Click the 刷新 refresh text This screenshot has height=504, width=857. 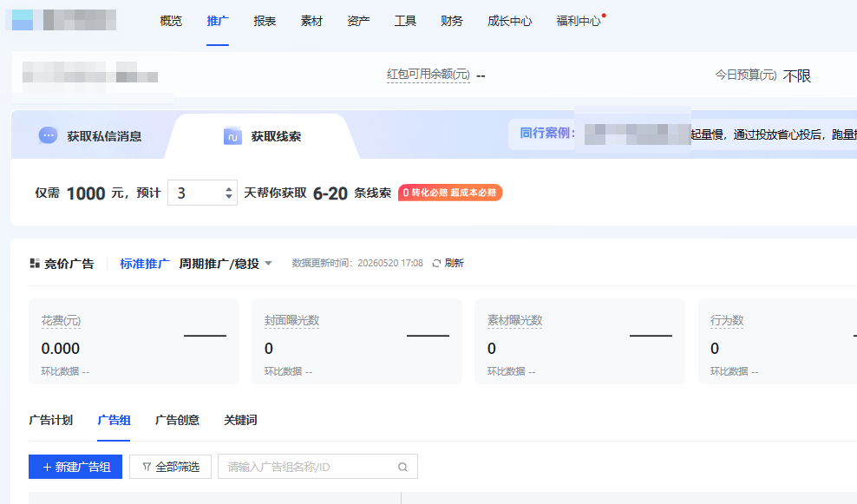[x=455, y=264]
